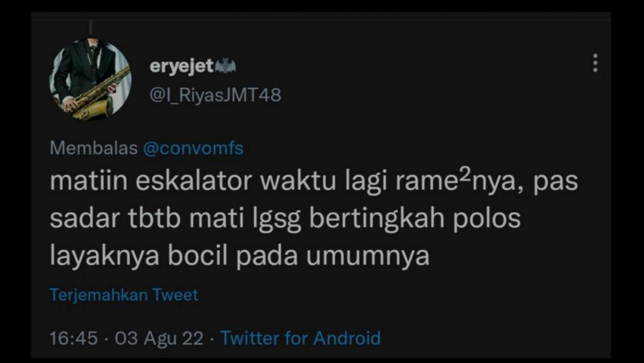Click the tweet line starting with sadar tbtb

[285, 218]
